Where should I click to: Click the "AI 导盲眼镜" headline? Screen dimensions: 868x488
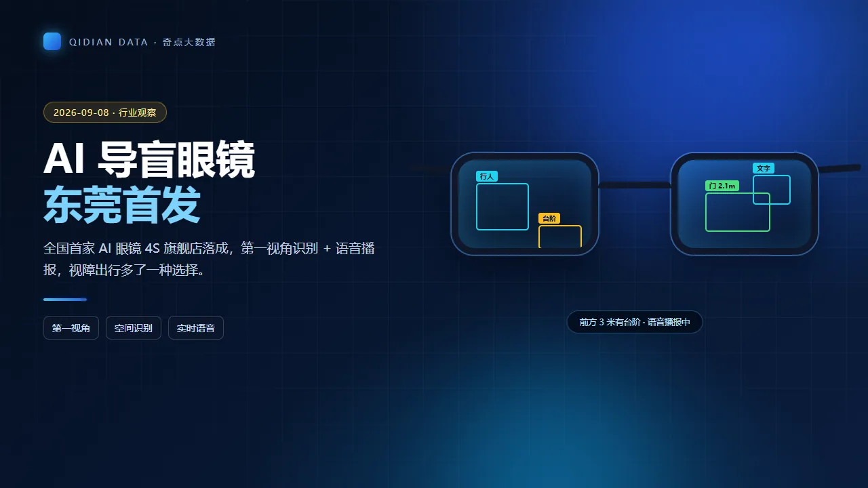[x=149, y=160]
